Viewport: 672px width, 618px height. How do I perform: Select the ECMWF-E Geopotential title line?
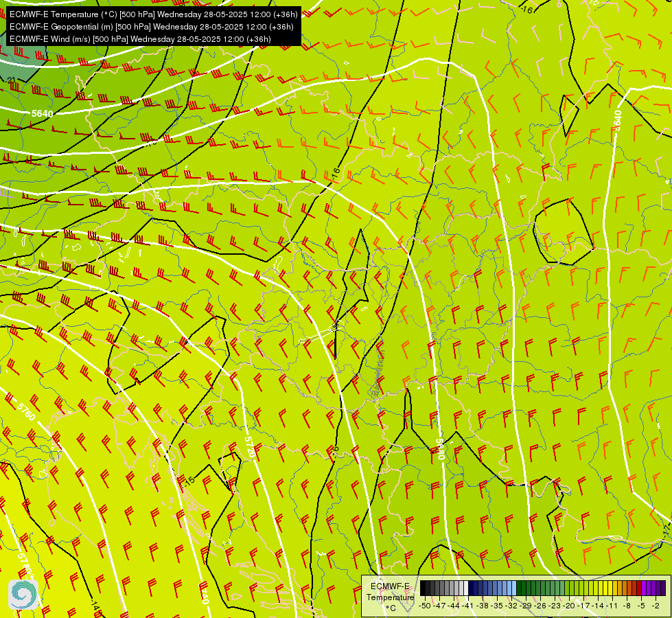151,27
